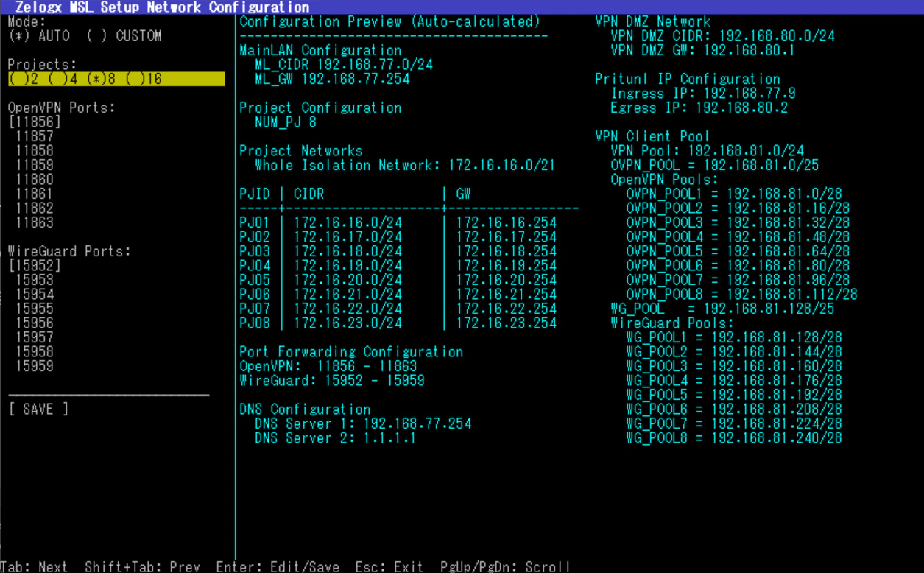The height and width of the screenshot is (573, 924).
Task: Activate the SAVE button
Action: tap(38, 409)
